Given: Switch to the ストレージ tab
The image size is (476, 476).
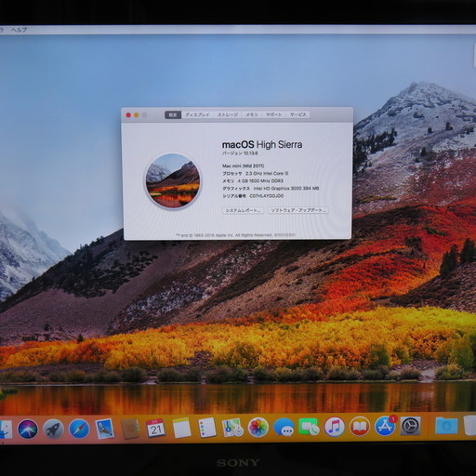Looking at the screenshot, I should click(x=228, y=114).
